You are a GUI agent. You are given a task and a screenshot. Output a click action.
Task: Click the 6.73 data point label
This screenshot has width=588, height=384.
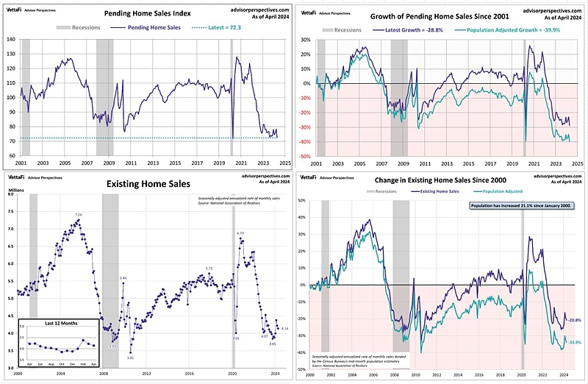pyautogui.click(x=240, y=233)
